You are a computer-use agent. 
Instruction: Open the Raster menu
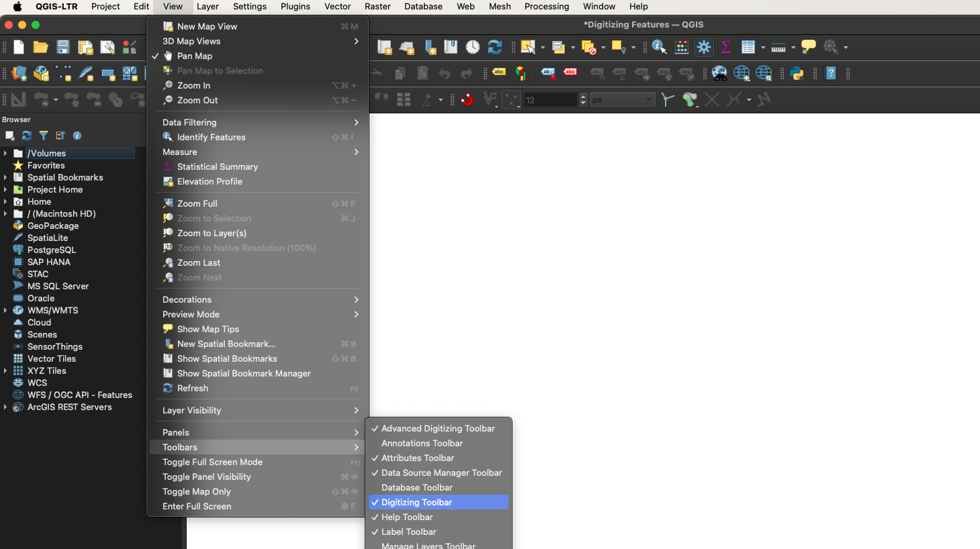point(377,6)
